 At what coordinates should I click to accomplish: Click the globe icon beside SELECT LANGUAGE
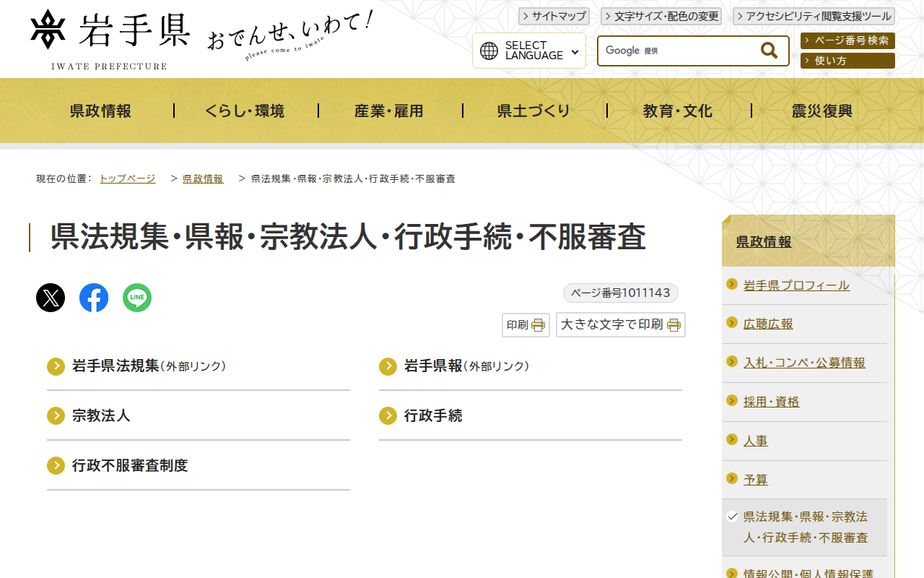coord(489,51)
